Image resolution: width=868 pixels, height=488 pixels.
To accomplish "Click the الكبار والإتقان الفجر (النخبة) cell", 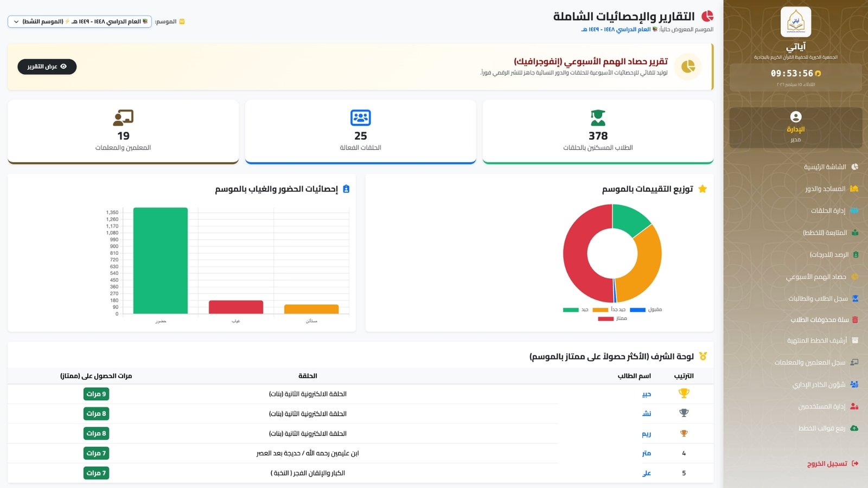I will (308, 473).
